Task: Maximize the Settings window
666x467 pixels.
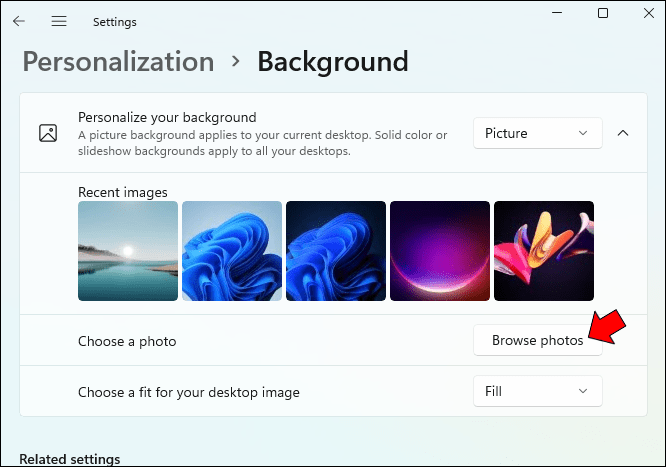Action: (603, 13)
